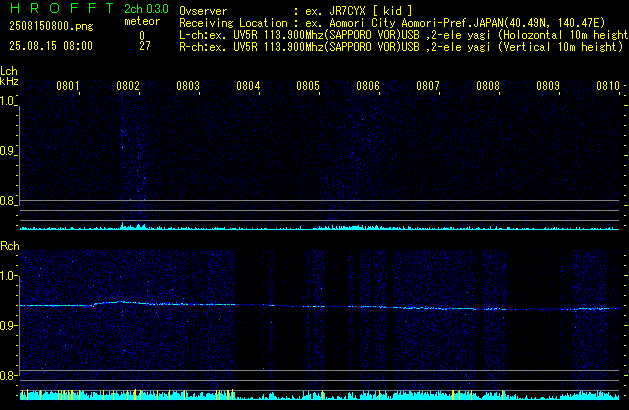Click the 0803 time marker

point(188,86)
